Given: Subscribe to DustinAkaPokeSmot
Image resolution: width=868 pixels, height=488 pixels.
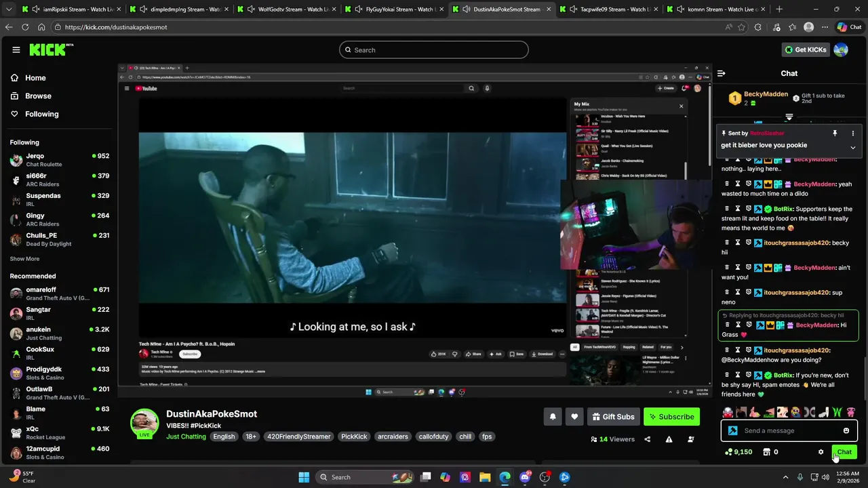Looking at the screenshot, I should coord(671,417).
